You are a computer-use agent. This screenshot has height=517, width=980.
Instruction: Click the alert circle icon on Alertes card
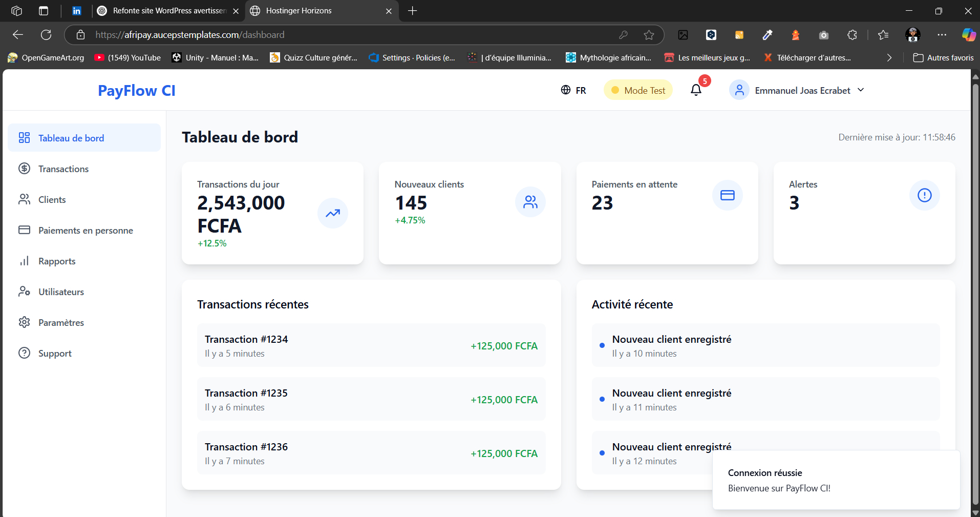pos(925,195)
